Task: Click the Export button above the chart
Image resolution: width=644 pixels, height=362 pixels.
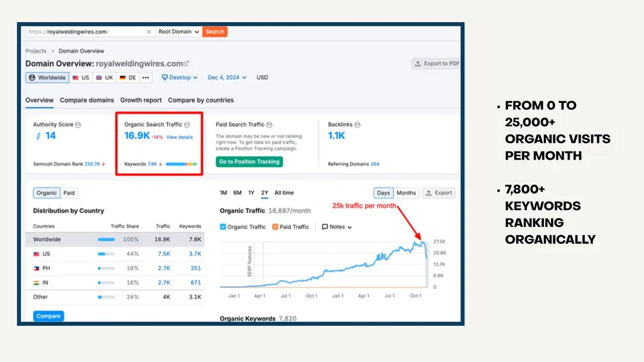Action: 439,193
